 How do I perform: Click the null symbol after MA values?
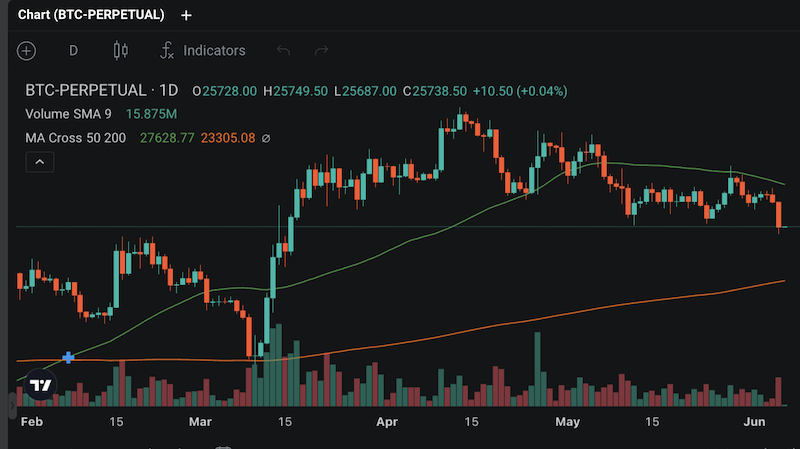[266, 138]
